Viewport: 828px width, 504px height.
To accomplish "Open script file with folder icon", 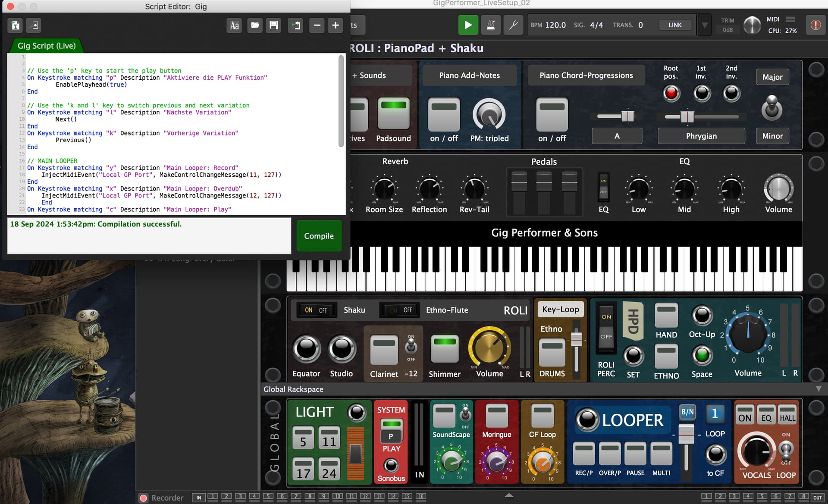I will (x=255, y=25).
